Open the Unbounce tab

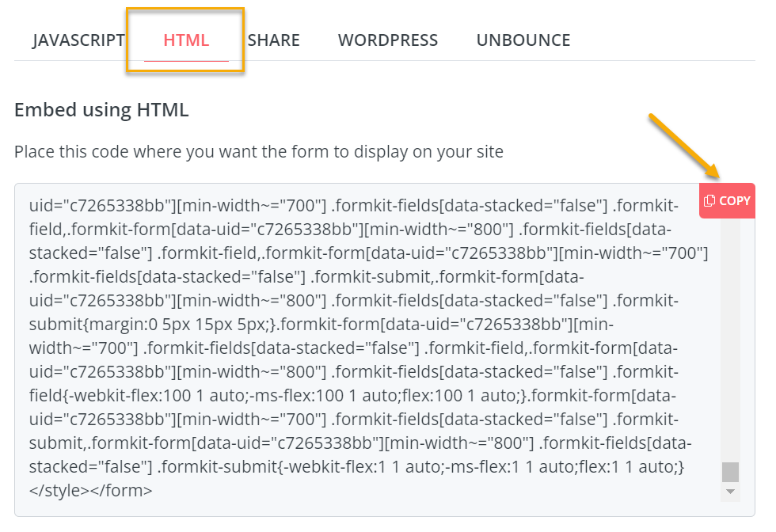[523, 40]
